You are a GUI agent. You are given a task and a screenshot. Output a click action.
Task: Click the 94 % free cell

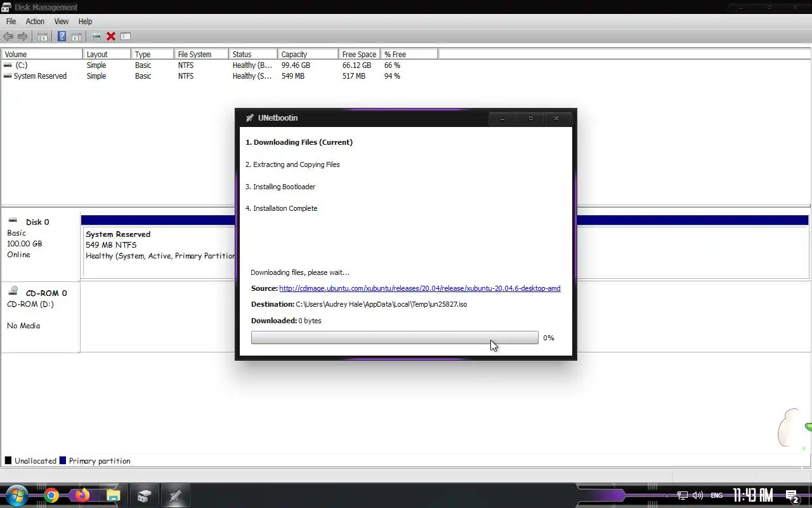click(x=392, y=76)
